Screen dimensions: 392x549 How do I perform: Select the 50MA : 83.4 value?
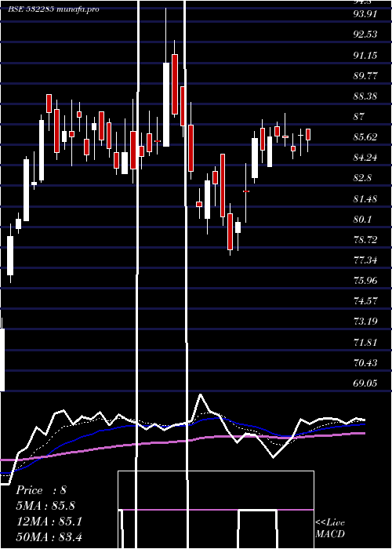[49, 537]
